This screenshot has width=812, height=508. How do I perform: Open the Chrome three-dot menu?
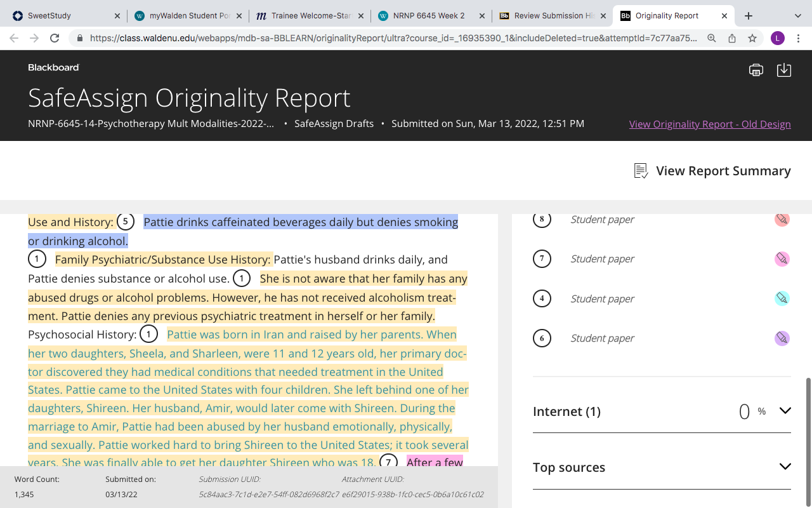[798, 38]
